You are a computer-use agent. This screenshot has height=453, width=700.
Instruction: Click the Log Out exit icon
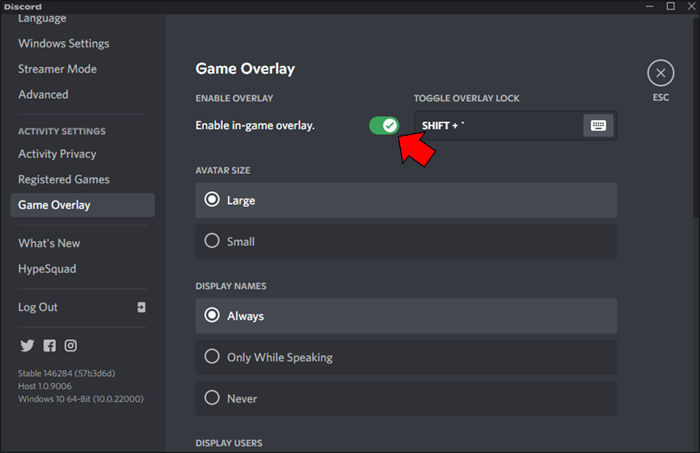[x=142, y=307]
